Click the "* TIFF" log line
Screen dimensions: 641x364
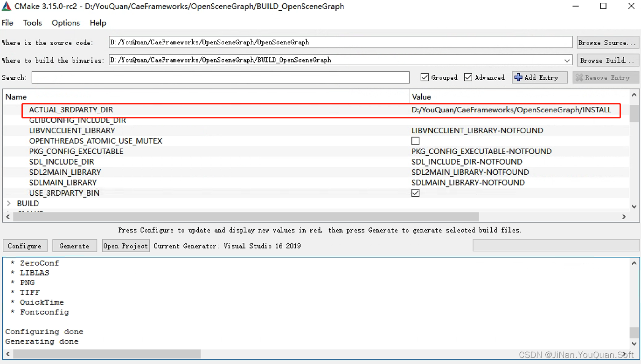25,293
